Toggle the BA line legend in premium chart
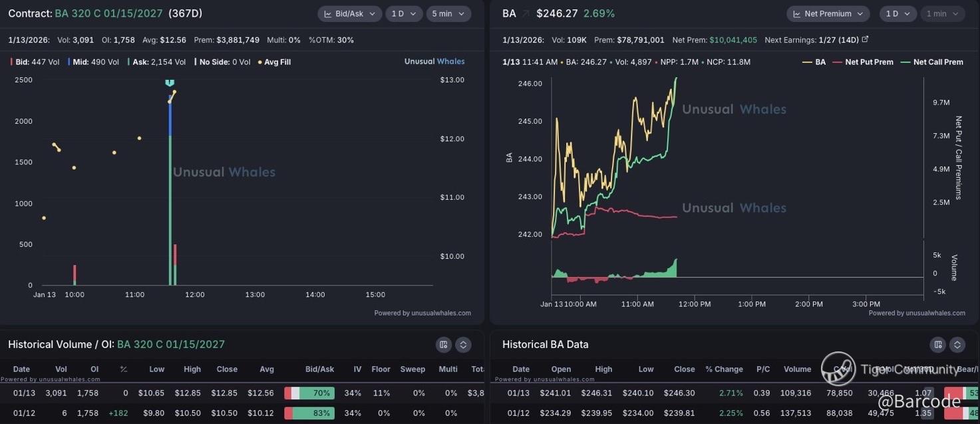Image resolution: width=980 pixels, height=424 pixels. click(x=814, y=62)
